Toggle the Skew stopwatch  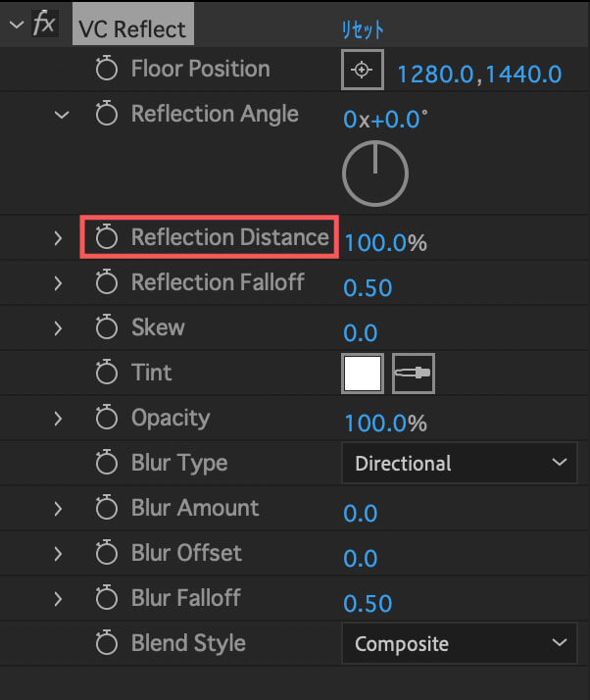[x=106, y=326]
